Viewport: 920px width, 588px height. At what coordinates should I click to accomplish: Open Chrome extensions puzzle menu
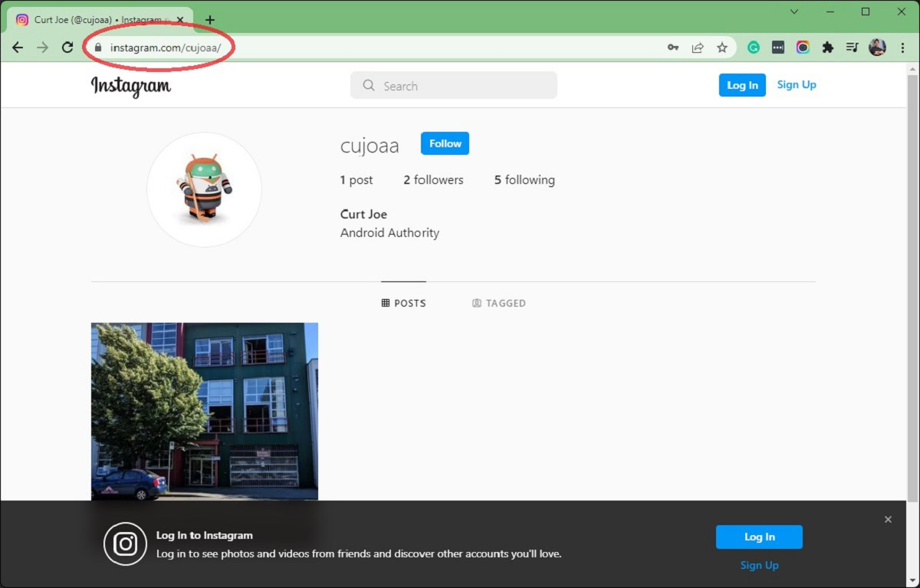(x=827, y=48)
